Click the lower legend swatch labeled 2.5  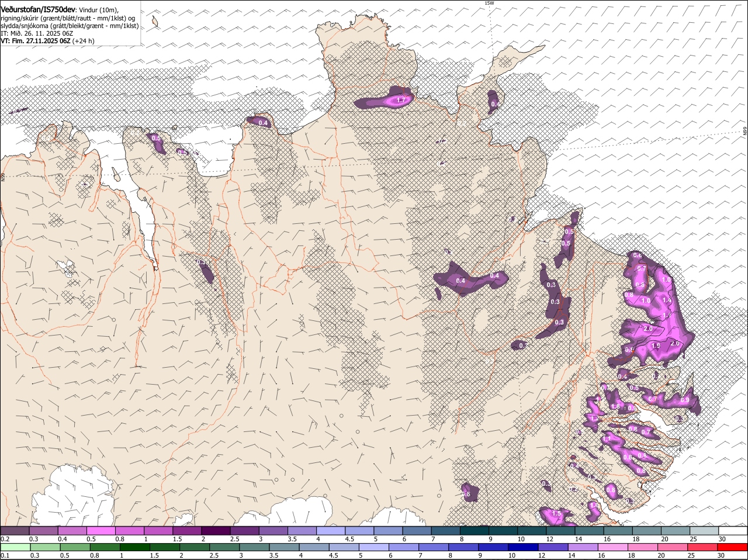(x=224, y=547)
